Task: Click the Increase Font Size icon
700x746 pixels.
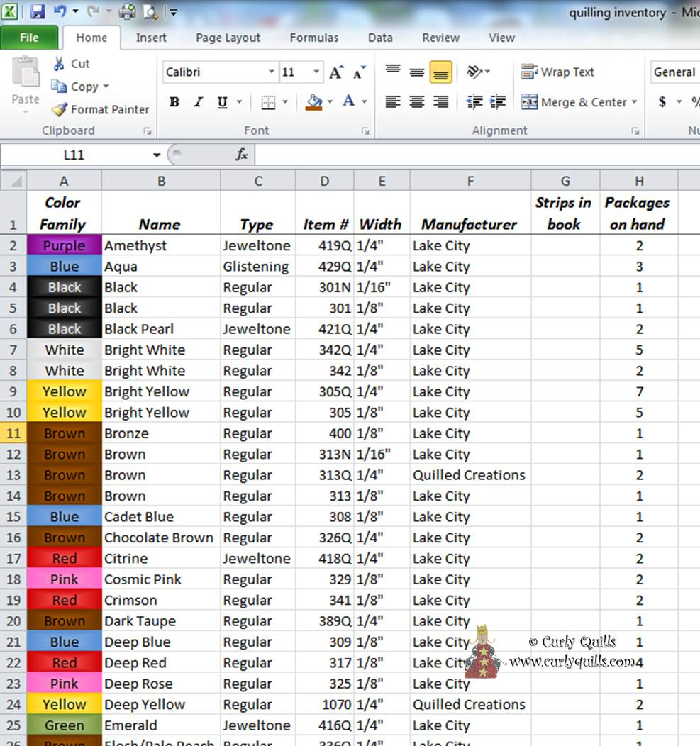Action: [336, 72]
